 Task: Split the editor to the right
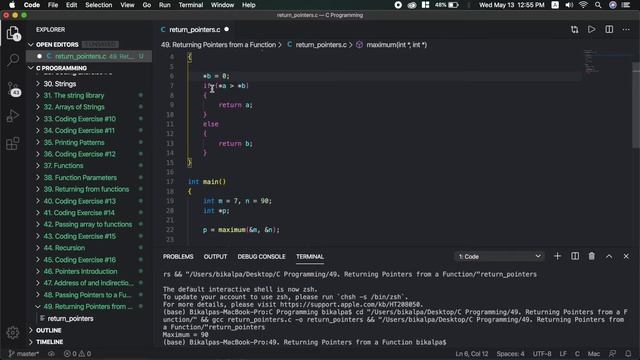(x=609, y=29)
